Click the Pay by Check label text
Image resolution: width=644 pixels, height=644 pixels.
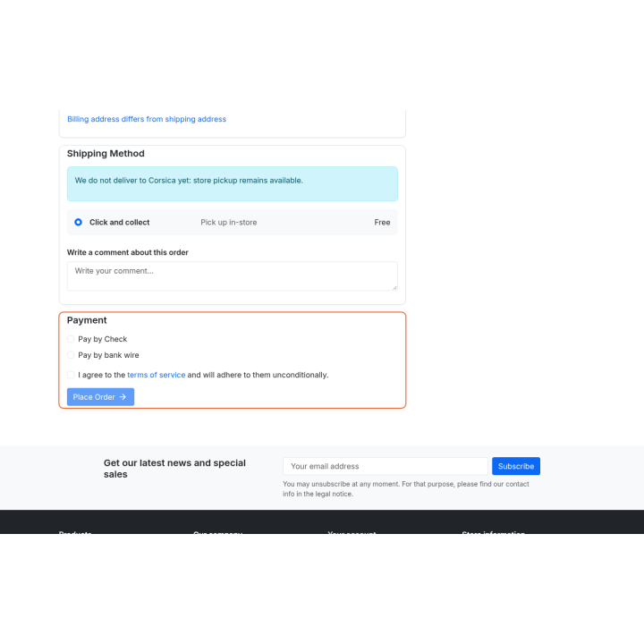(103, 339)
